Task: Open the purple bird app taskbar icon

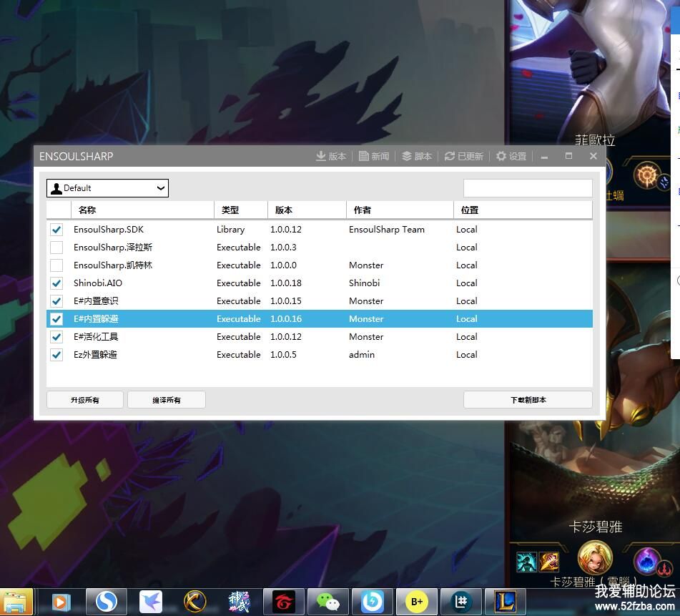Action: (150, 602)
